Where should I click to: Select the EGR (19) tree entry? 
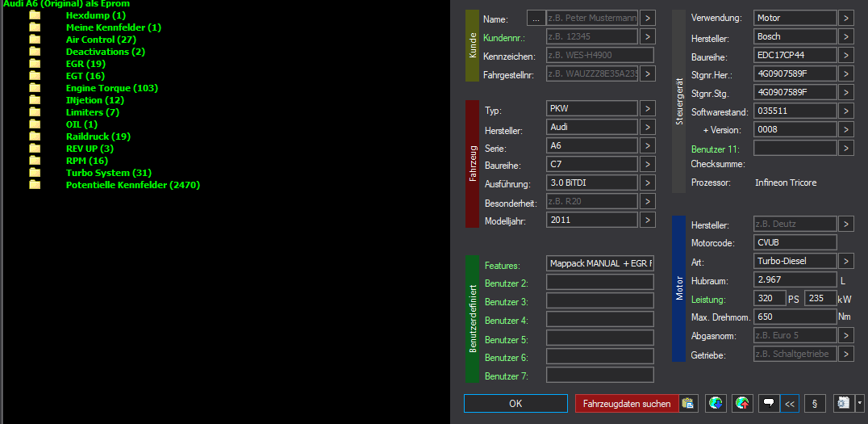(x=86, y=64)
